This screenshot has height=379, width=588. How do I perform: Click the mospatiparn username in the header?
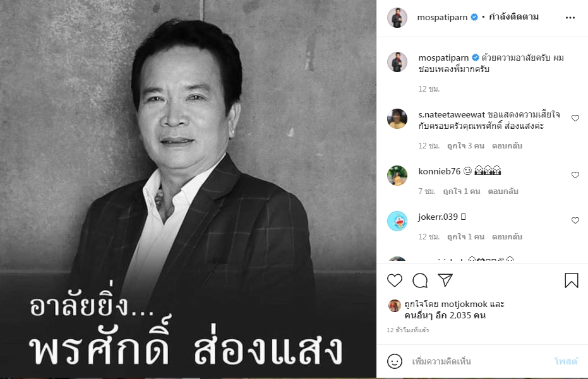tap(442, 17)
